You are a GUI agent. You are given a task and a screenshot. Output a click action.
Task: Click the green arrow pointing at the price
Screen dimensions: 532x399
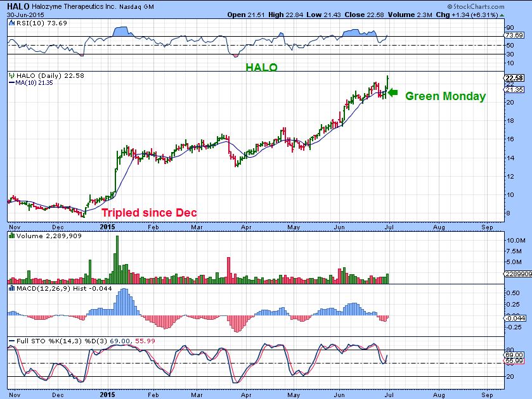tap(393, 94)
